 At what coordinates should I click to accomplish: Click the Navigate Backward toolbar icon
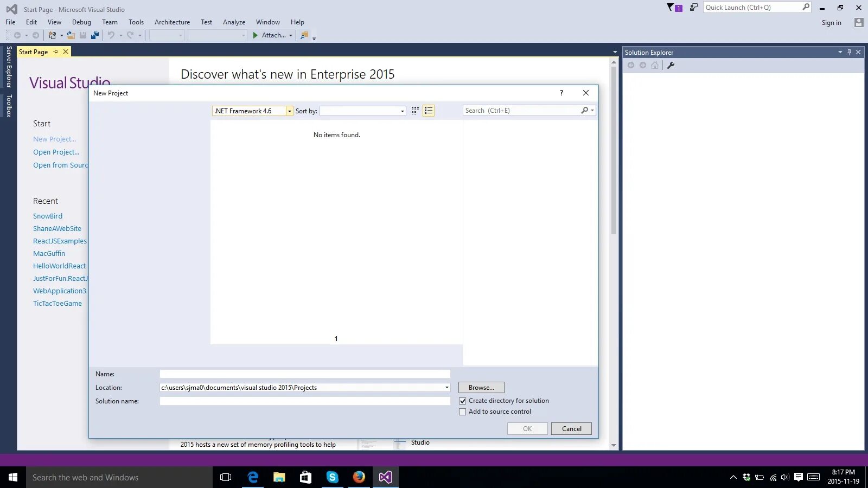pos(17,35)
